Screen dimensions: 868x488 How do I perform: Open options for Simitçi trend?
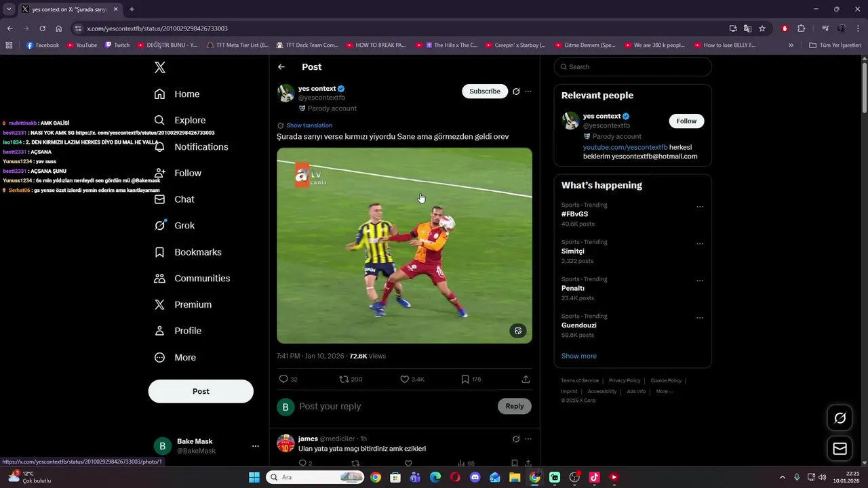(700, 244)
